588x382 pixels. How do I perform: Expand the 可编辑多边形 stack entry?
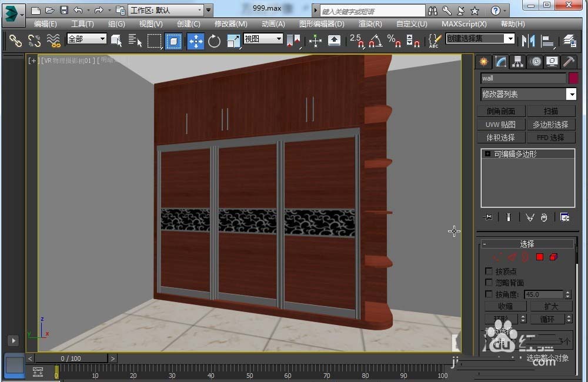click(487, 154)
